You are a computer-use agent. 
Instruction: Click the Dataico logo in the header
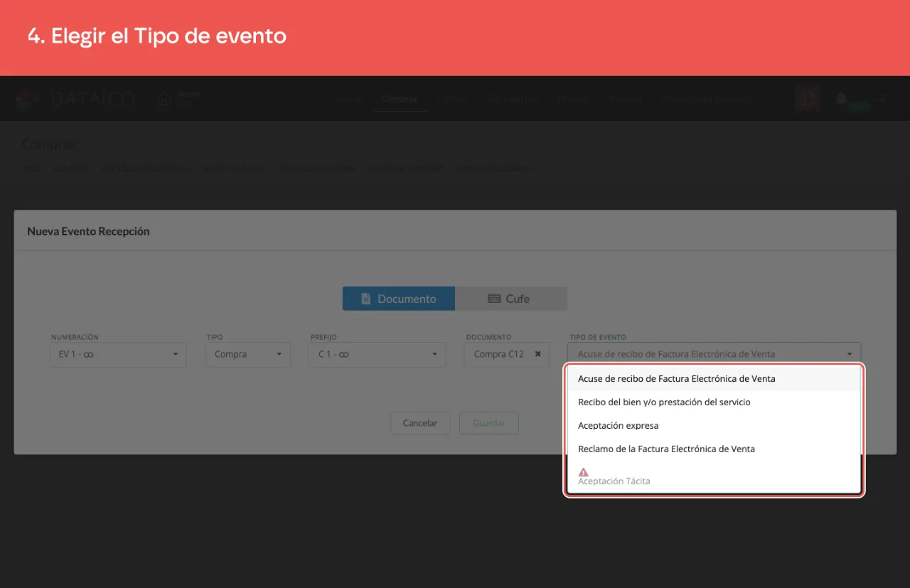(x=75, y=99)
